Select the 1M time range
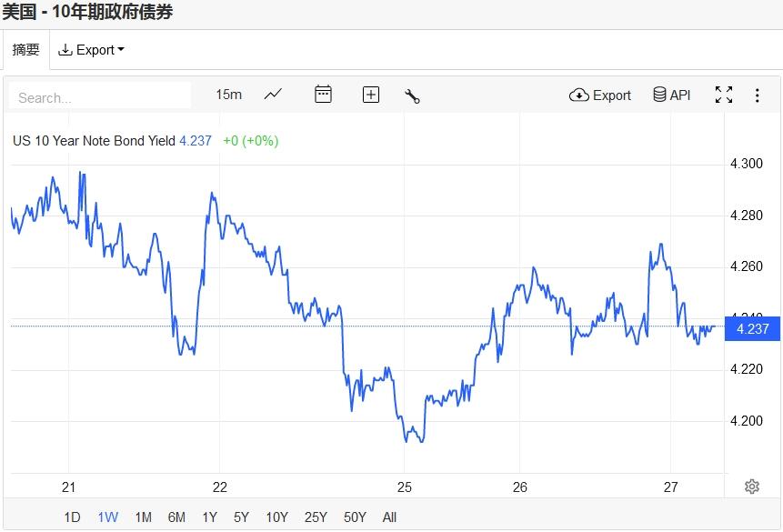 (143, 517)
